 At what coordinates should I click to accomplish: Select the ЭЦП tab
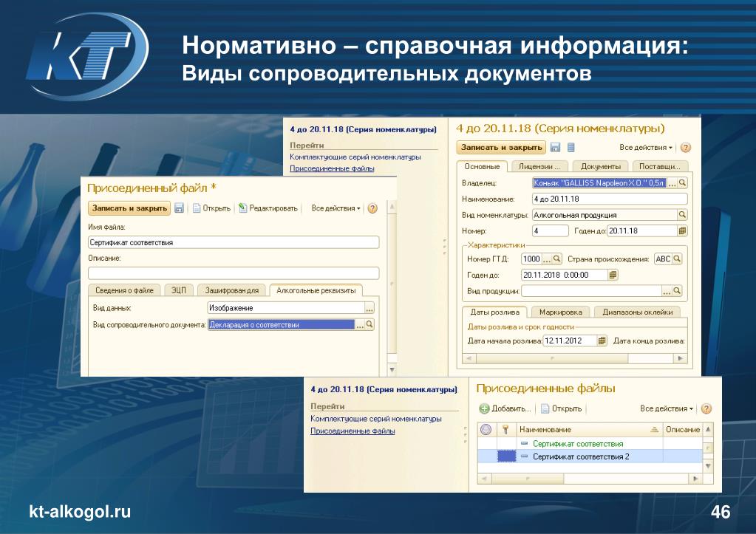[x=178, y=290]
